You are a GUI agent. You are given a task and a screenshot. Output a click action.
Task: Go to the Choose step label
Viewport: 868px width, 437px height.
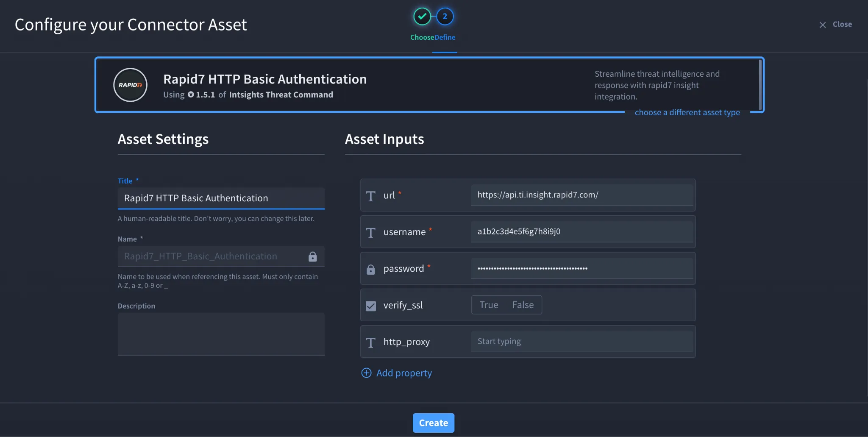[422, 37]
